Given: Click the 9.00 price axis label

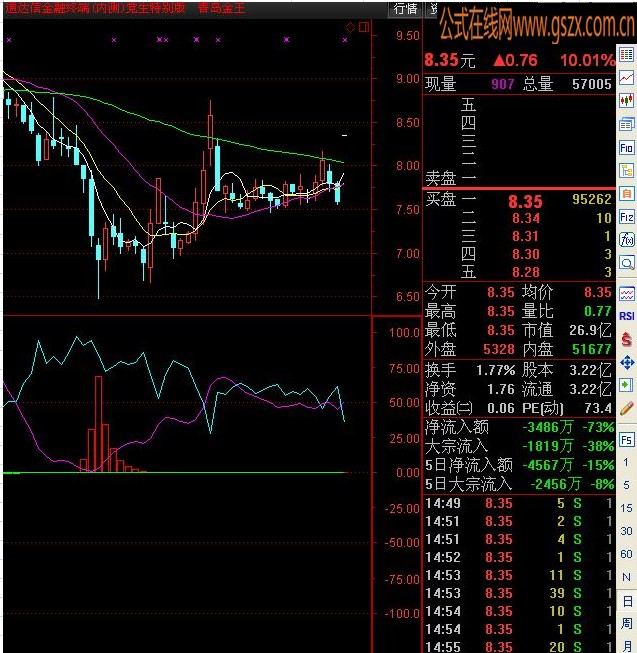Looking at the screenshot, I should click(x=408, y=79).
